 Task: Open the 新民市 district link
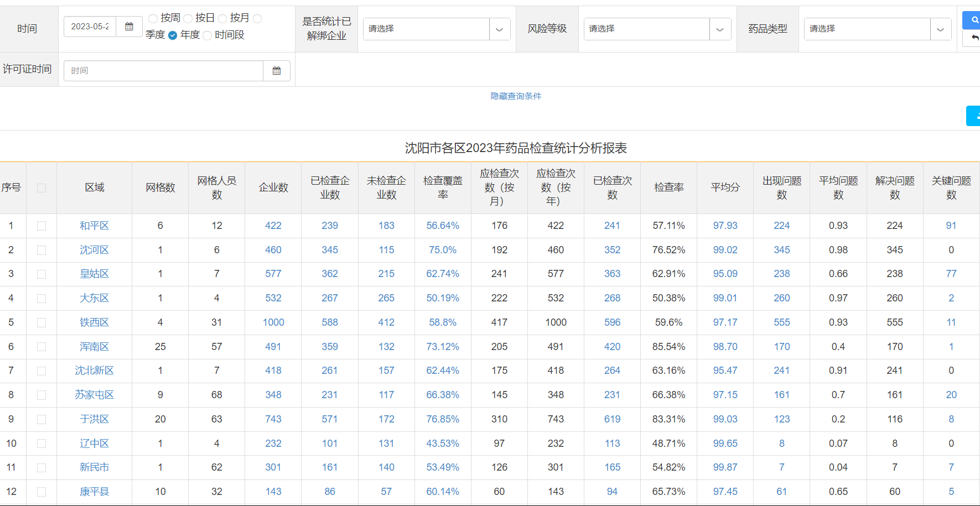coord(94,467)
